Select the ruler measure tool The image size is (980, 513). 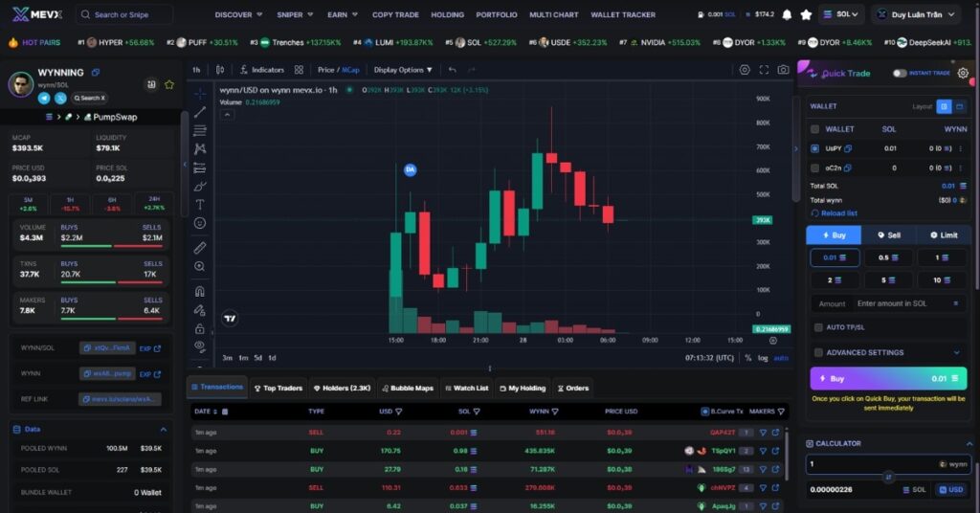coord(200,248)
